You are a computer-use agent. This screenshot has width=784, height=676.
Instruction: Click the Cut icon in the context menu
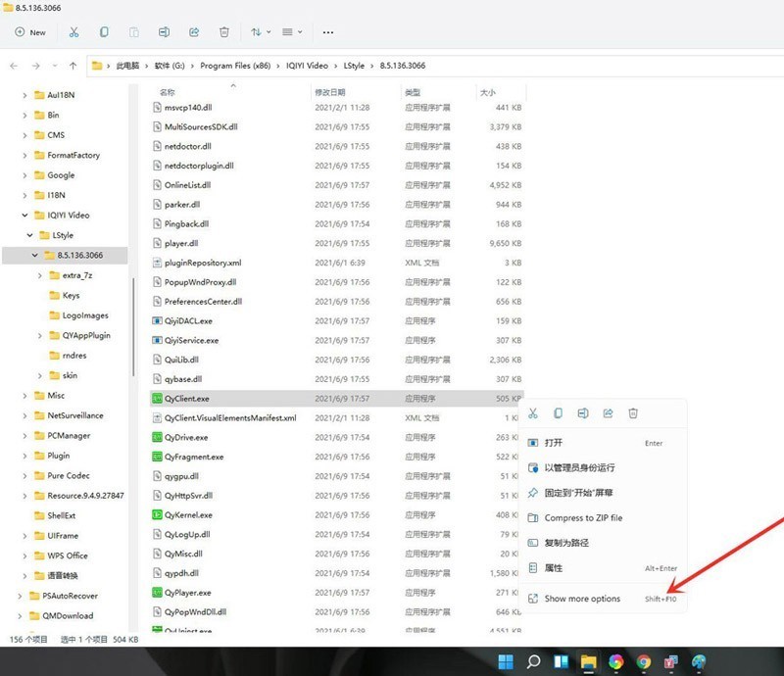point(533,413)
